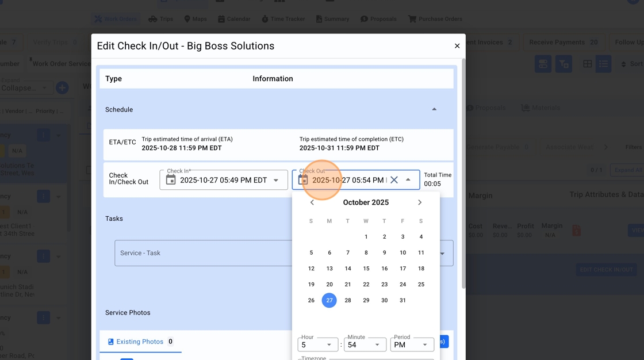Viewport: 644px width, 360px height.
Task: Open Time Tracker
Action: pos(283,19)
